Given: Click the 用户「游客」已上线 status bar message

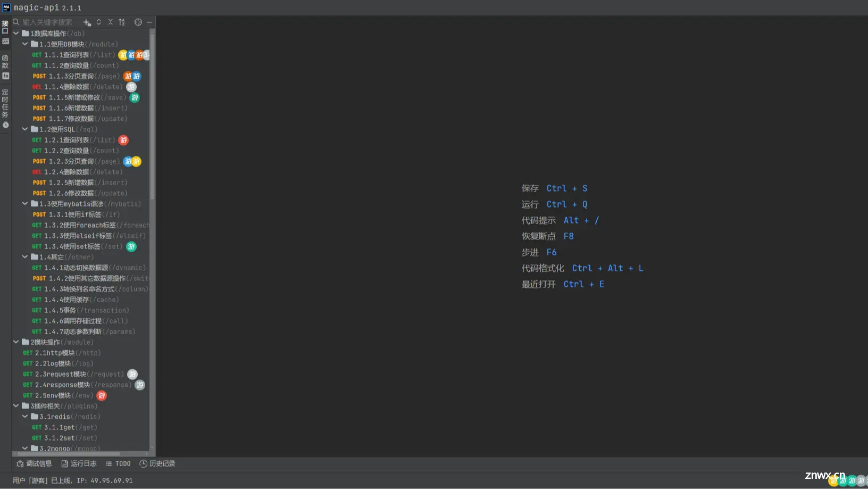Looking at the screenshot, I should tap(73, 480).
